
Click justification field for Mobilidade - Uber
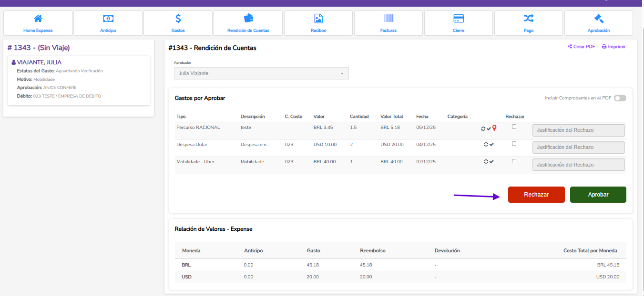point(578,165)
